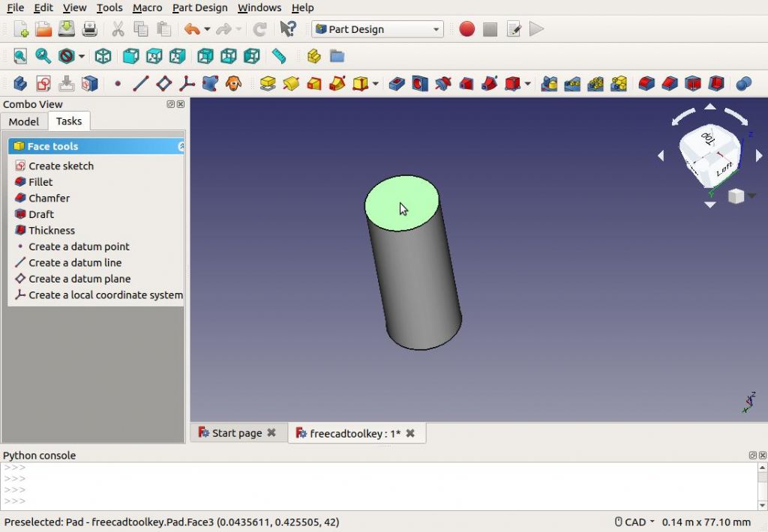Create a new document with the toolbar icon
This screenshot has width=768, height=532.
(x=20, y=29)
